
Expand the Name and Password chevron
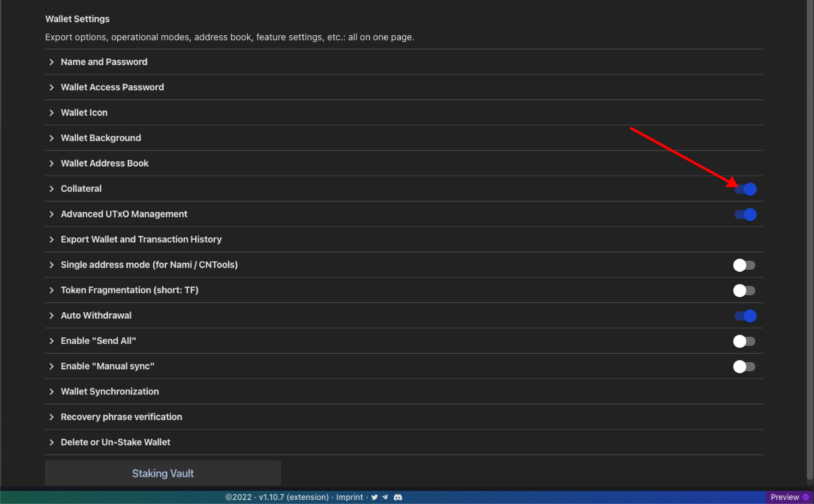point(52,62)
